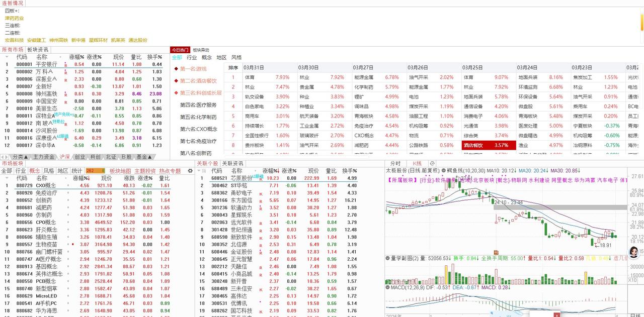Click the R margin-trading icon next to 平安银行

pyautogui.click(x=66, y=65)
